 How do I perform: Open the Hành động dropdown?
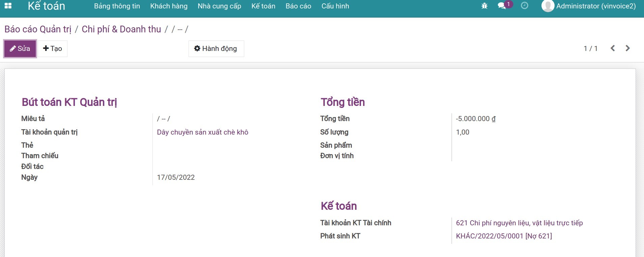[x=216, y=49]
